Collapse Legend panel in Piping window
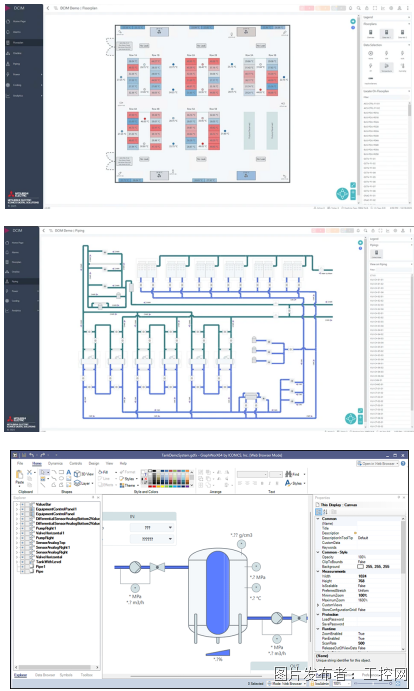414x691 pixels. (x=410, y=239)
